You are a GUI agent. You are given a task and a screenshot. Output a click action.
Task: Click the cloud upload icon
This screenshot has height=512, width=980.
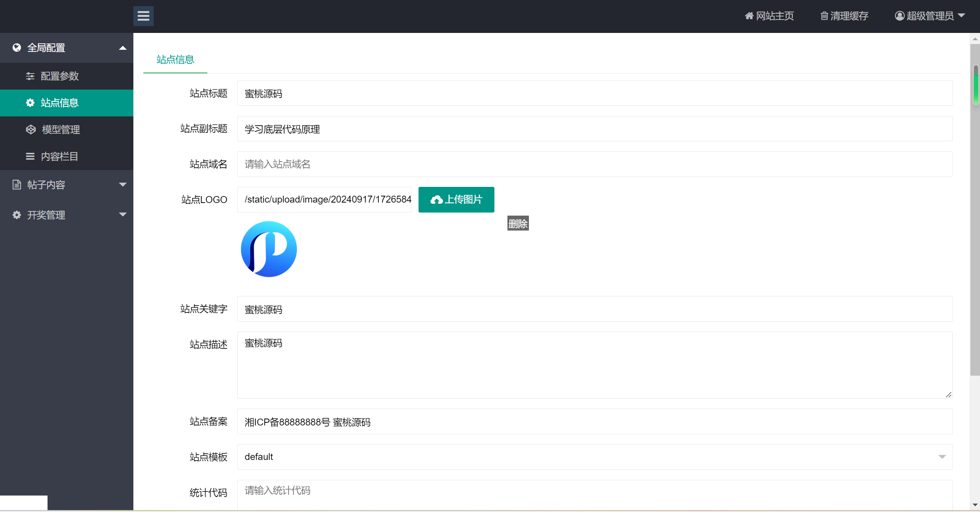tap(436, 200)
